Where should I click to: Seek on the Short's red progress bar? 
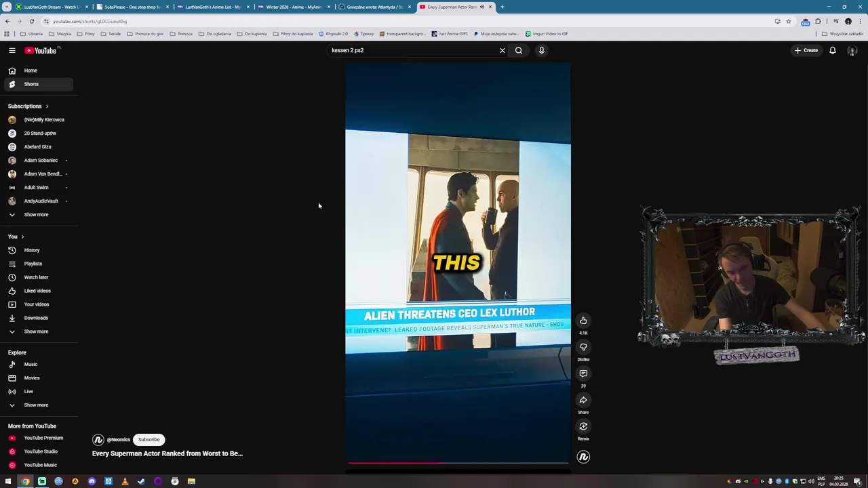458,463
